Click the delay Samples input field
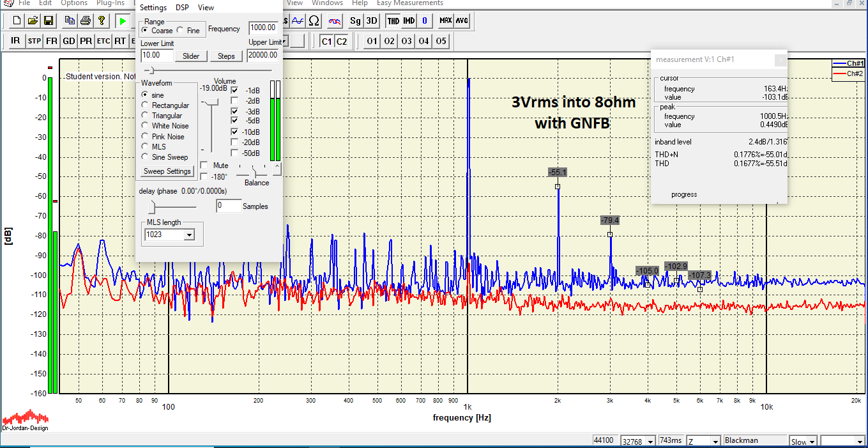The height and width of the screenshot is (448, 868). [229, 206]
